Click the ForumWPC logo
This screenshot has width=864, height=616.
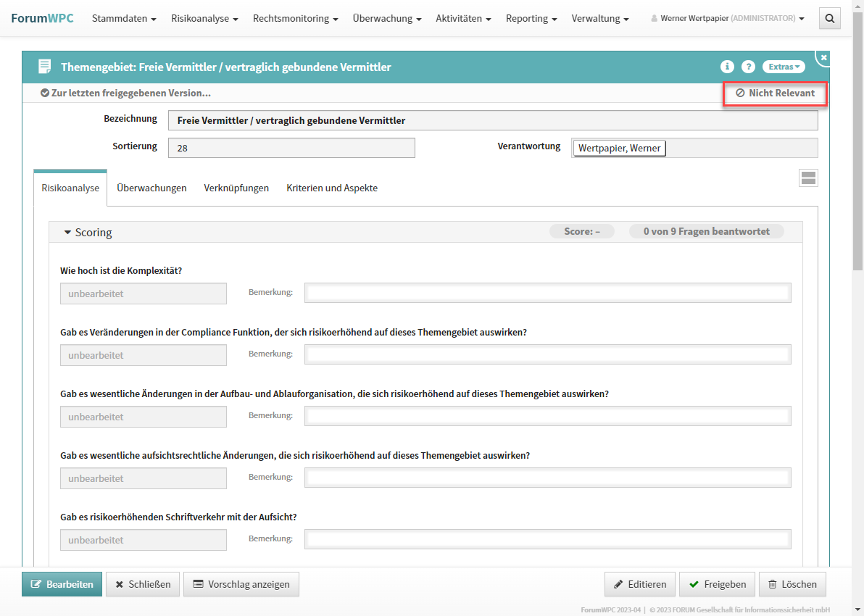42,18
